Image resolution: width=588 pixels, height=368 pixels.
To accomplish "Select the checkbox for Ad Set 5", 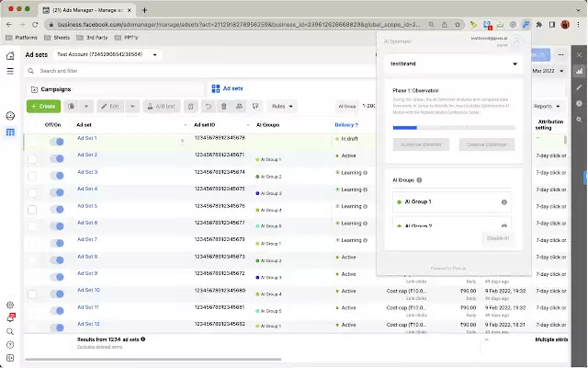I will [32, 210].
